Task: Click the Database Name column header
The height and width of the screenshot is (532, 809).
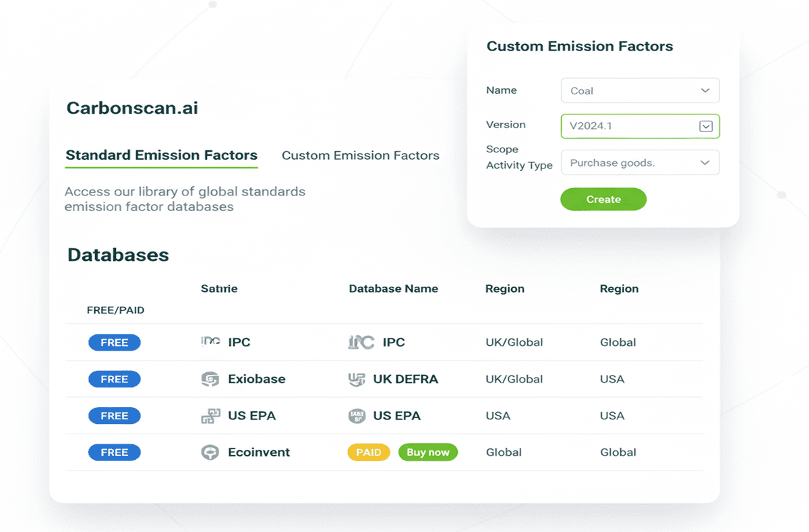Action: (393, 289)
